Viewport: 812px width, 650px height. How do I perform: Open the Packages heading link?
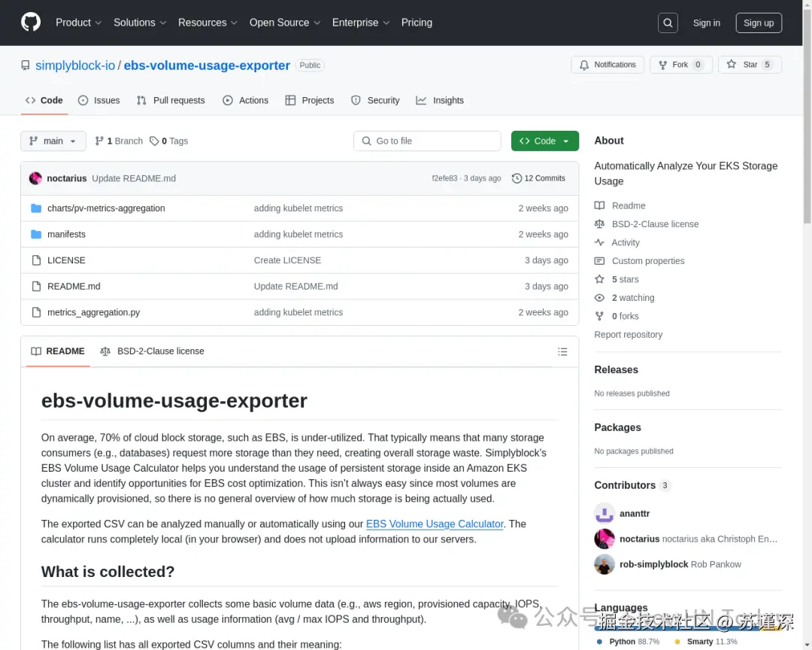point(617,427)
